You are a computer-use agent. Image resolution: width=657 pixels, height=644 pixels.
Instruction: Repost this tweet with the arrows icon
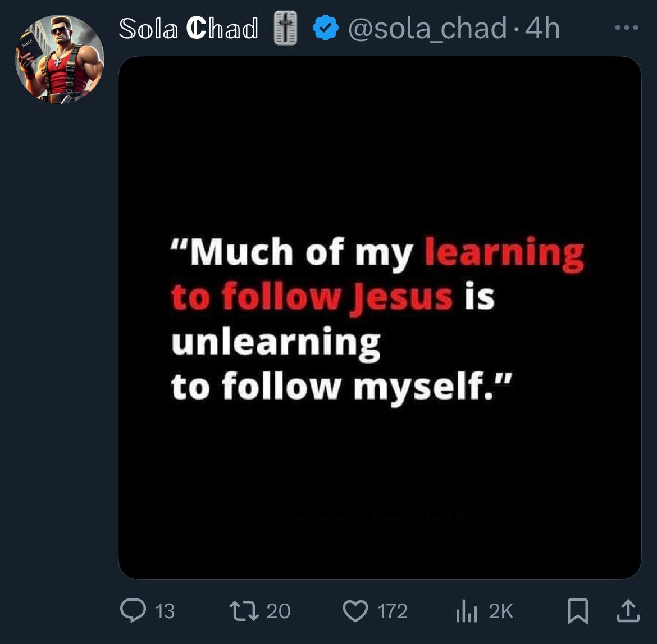(x=244, y=611)
